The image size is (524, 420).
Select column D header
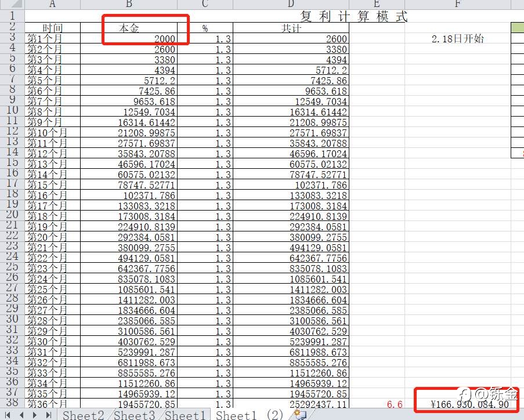(x=291, y=4)
